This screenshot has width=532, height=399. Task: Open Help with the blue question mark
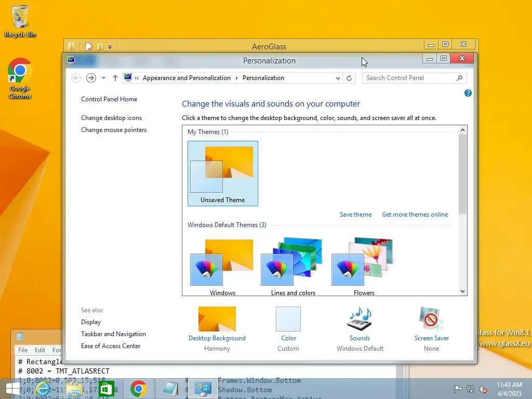468,93
